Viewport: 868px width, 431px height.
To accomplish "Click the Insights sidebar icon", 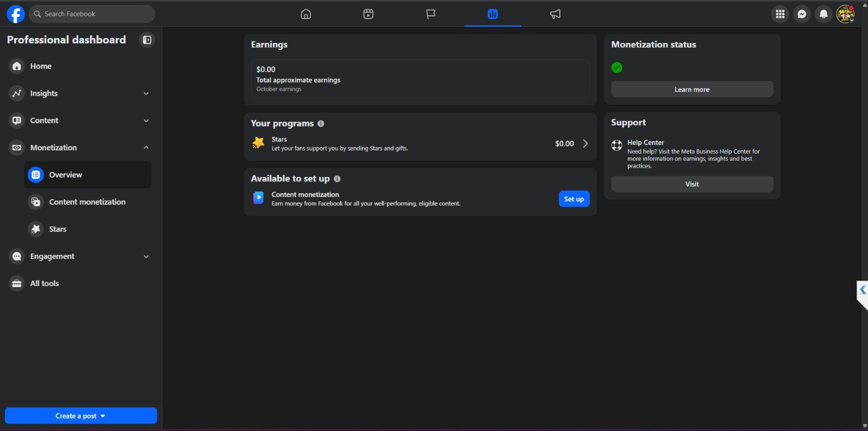I will 17,93.
